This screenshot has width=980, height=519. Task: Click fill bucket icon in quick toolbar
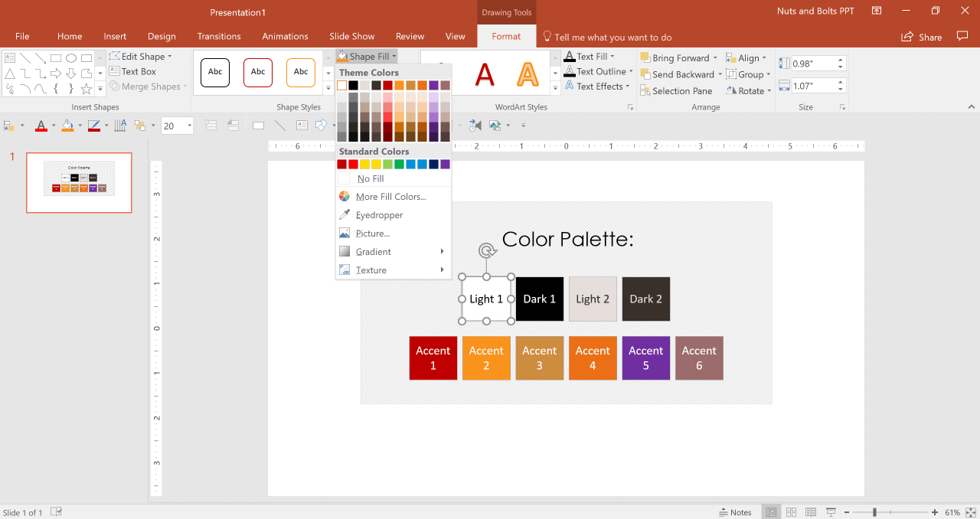pos(67,126)
